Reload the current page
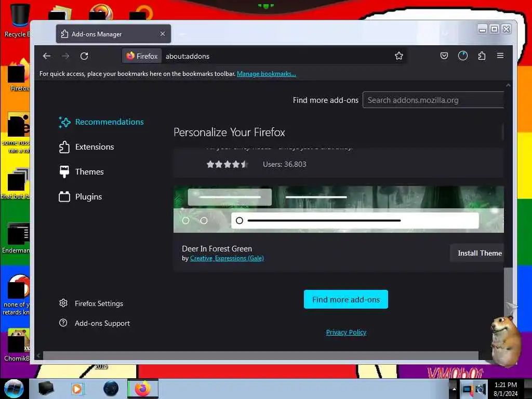The image size is (532, 399). click(84, 56)
